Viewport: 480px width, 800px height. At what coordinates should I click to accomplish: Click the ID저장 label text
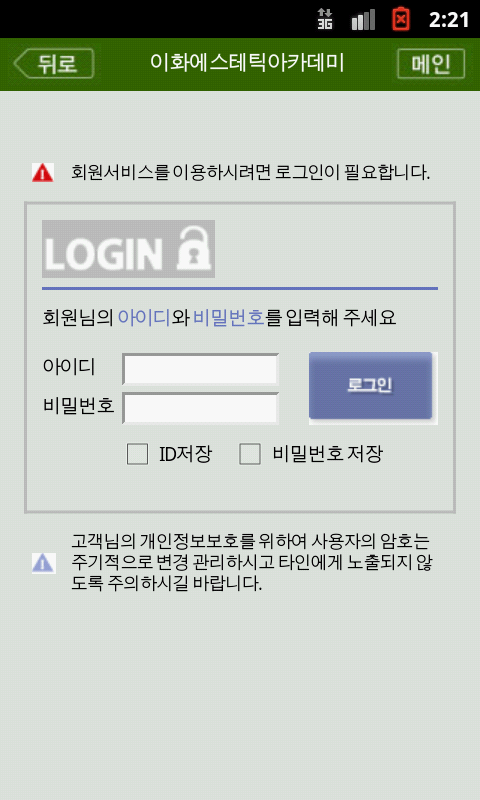[x=185, y=454]
